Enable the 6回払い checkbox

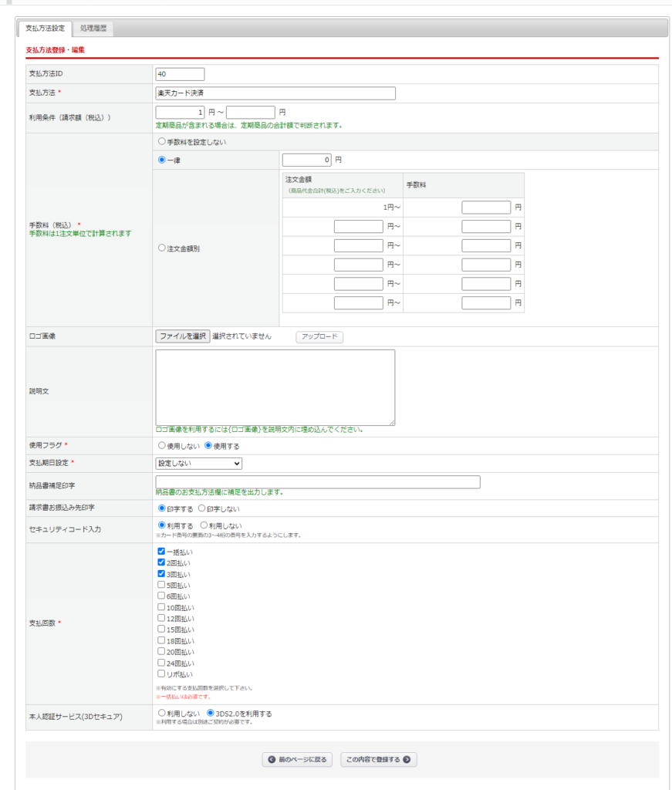point(161,596)
